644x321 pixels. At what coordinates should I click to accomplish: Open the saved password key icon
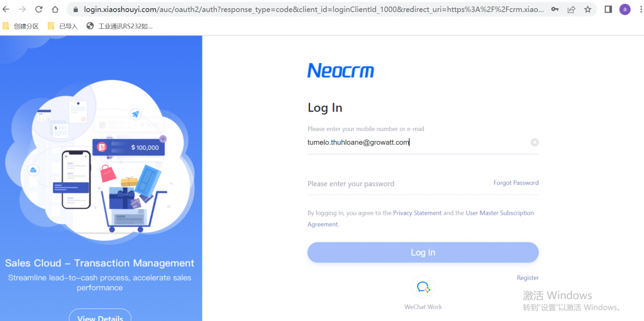tap(555, 9)
